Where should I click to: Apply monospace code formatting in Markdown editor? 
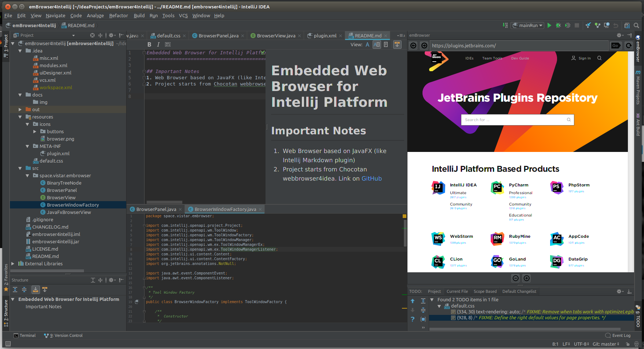click(x=168, y=44)
